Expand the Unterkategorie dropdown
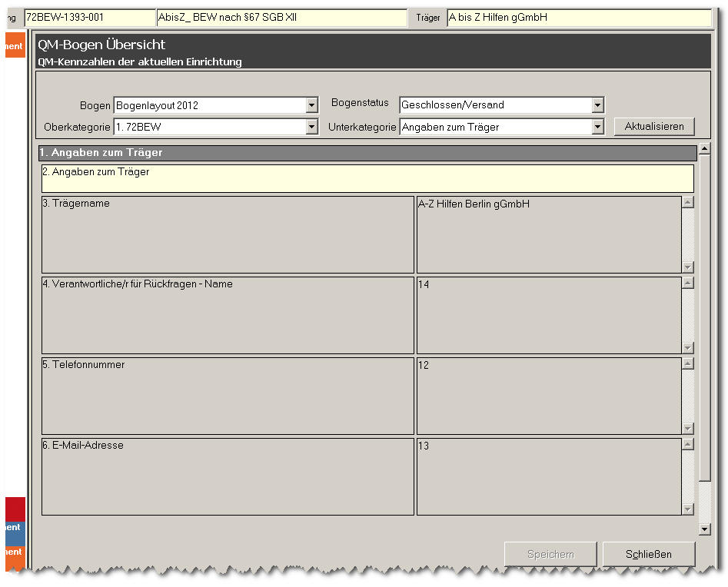 (x=597, y=127)
